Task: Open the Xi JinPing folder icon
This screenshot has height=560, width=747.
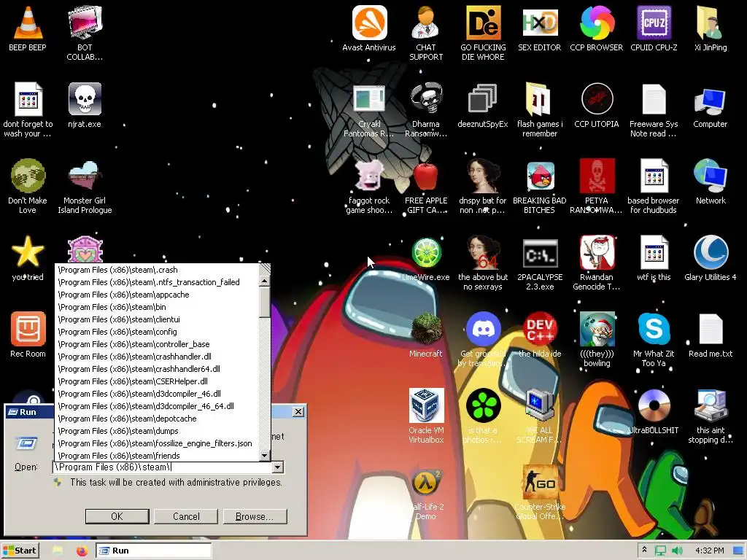Action: (711, 23)
